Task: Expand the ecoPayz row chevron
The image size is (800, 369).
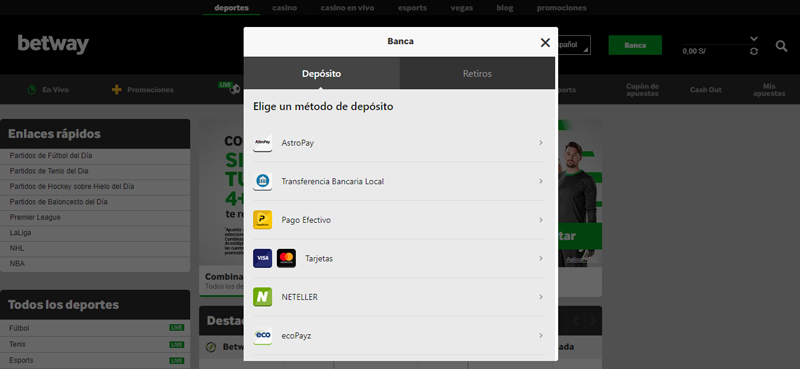Action: pos(541,335)
